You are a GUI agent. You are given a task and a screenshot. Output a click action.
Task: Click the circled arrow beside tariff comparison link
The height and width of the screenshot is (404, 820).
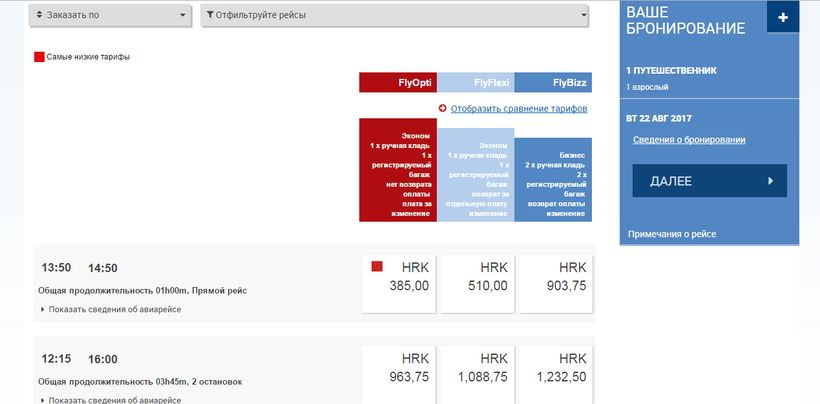[443, 108]
